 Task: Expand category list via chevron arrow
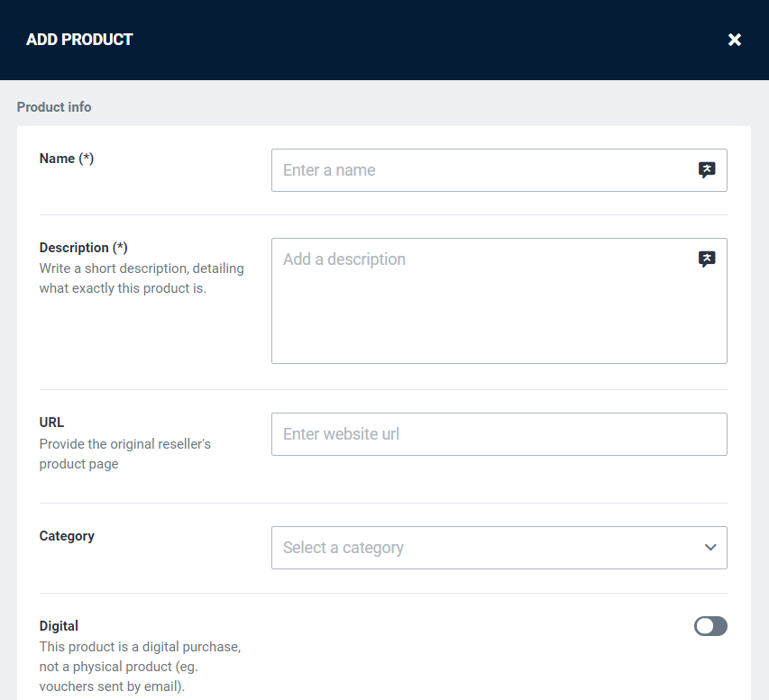pos(710,548)
